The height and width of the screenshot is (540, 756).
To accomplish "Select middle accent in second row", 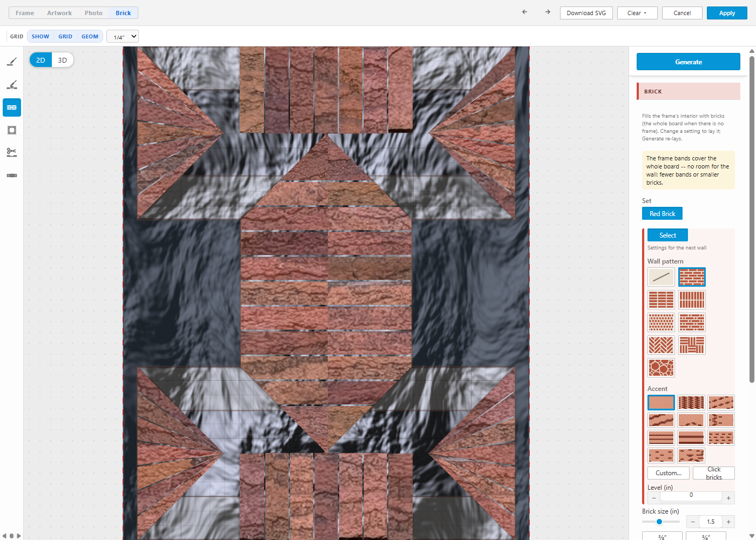I will pos(691,420).
